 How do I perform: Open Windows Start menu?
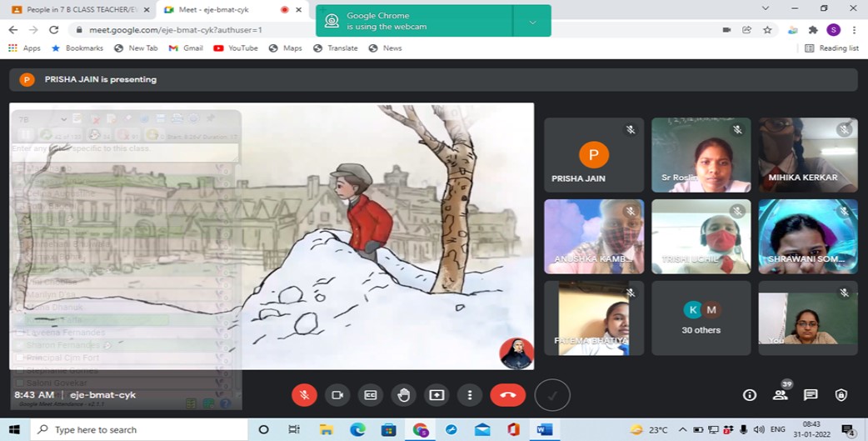[13, 429]
